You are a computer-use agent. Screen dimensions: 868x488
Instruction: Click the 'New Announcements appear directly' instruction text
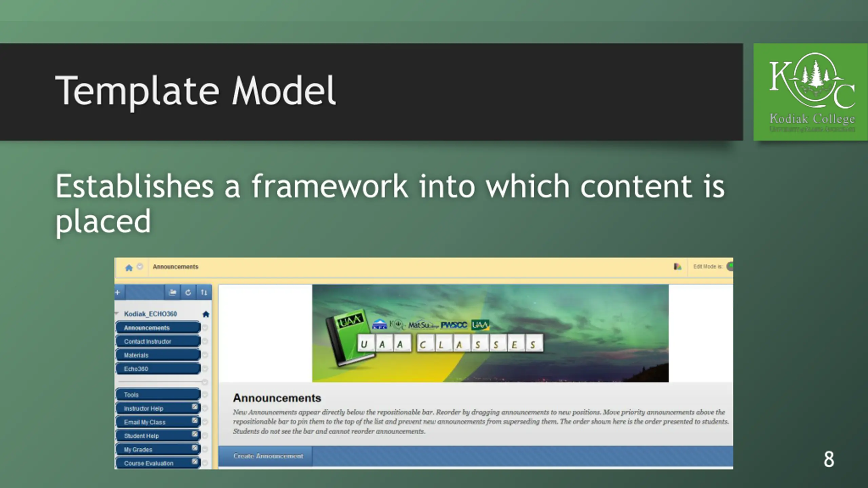coord(481,422)
